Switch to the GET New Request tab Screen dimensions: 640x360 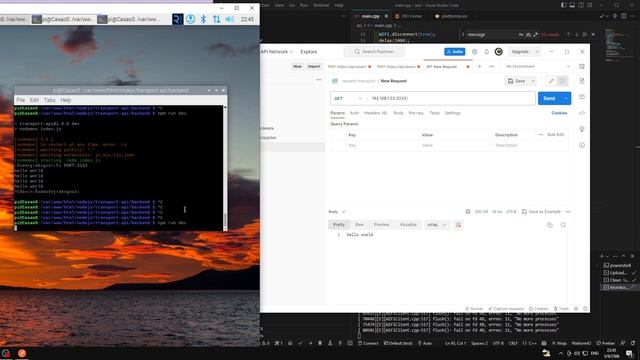click(442, 67)
